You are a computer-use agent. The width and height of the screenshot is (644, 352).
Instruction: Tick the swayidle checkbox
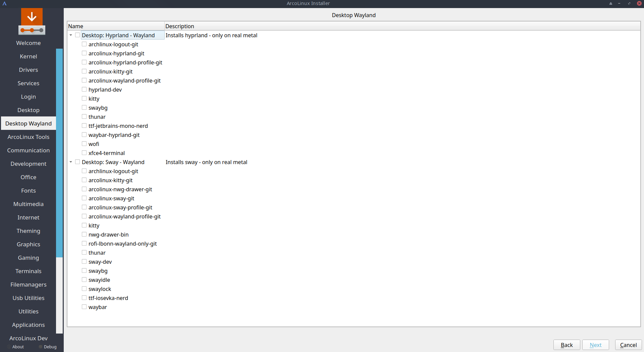(84, 280)
